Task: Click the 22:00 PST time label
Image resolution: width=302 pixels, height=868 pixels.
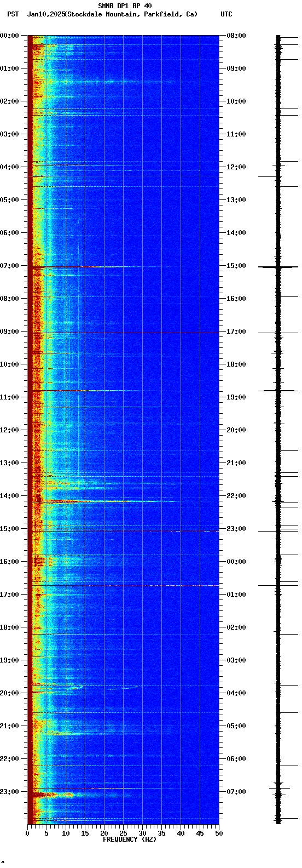Action: [10, 759]
